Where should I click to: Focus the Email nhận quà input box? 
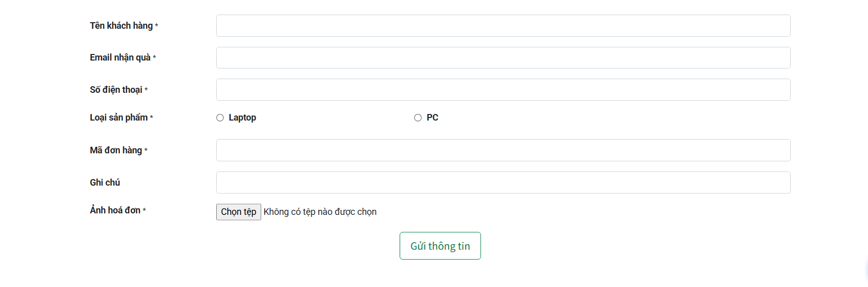click(x=503, y=58)
